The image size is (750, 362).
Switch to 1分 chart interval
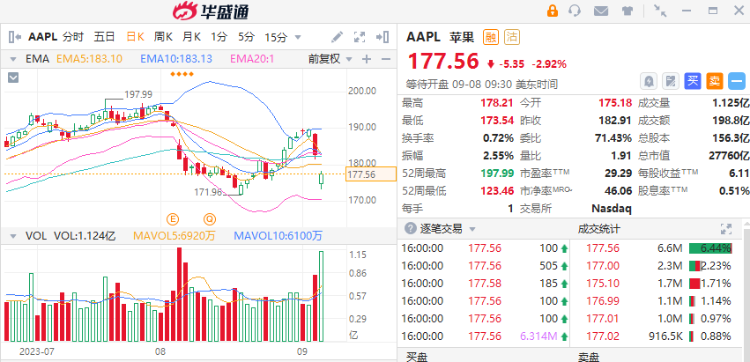[220, 37]
